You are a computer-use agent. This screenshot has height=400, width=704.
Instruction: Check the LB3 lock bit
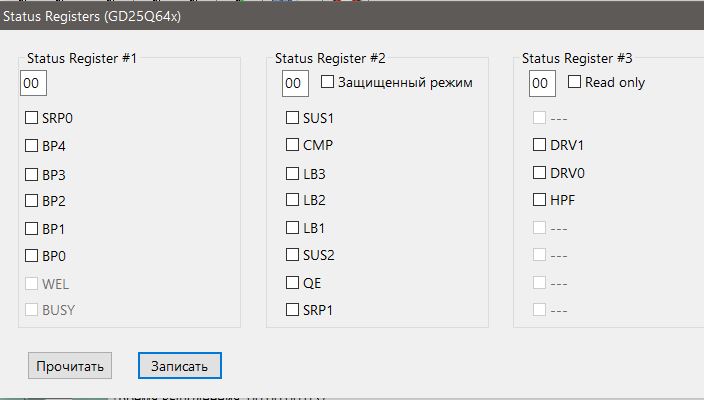click(293, 174)
